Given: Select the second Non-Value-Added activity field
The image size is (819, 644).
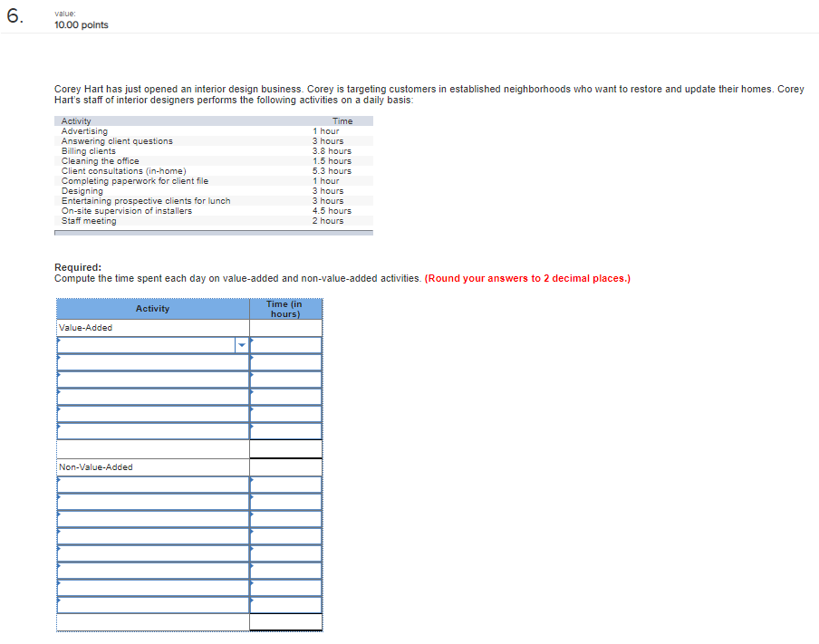Looking at the screenshot, I should (x=153, y=502).
